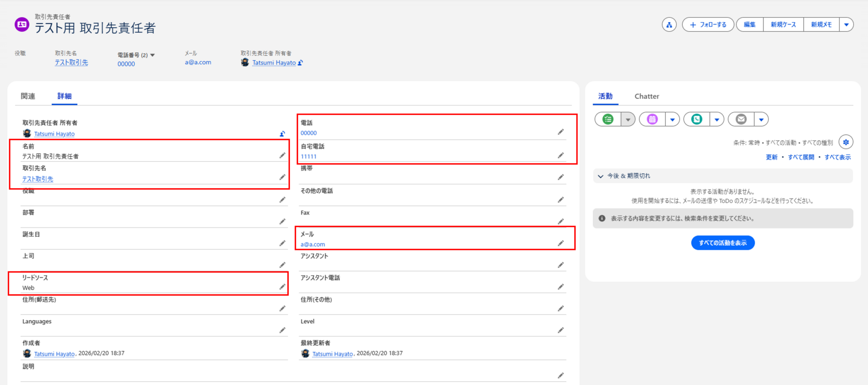Screen dimensions: 868x385
Task: Open dropdown next to 新規メモ button
Action: tap(846, 25)
